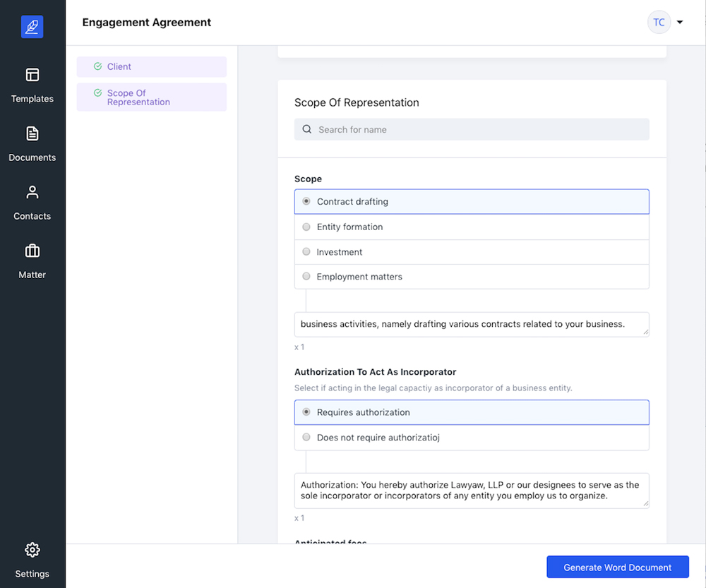Click the feather logo icon
This screenshot has width=706, height=588.
[32, 27]
